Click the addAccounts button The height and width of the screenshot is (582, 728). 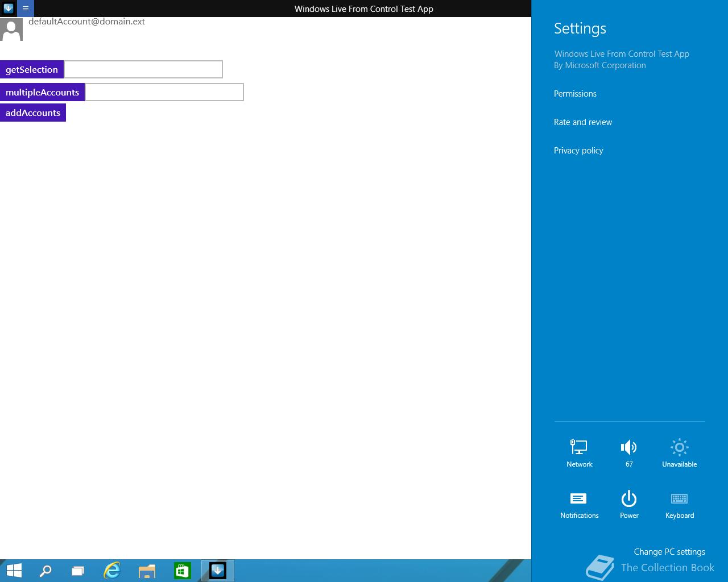tap(33, 113)
